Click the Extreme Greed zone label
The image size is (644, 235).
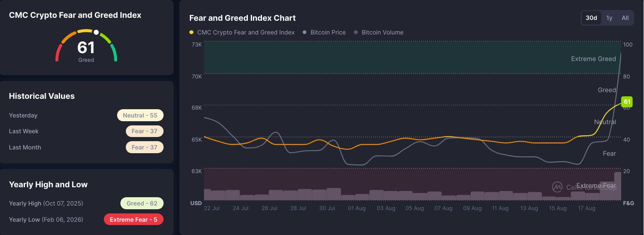click(x=593, y=59)
